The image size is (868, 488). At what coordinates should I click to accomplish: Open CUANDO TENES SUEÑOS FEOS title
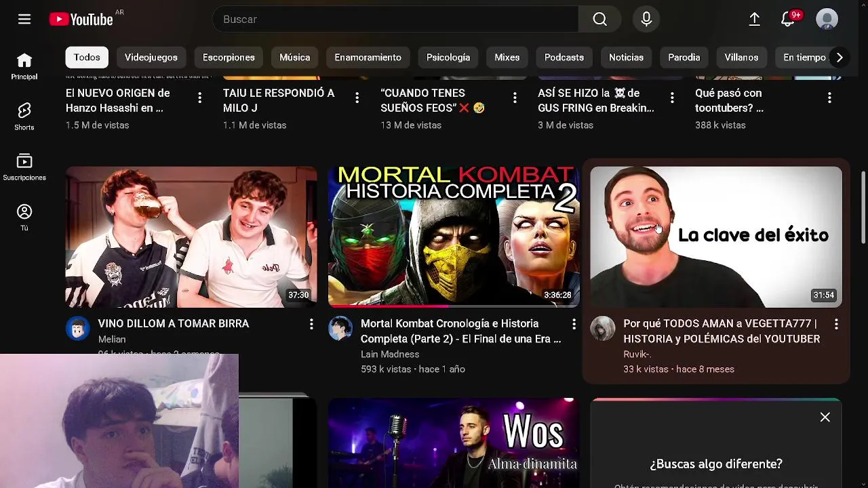point(433,100)
